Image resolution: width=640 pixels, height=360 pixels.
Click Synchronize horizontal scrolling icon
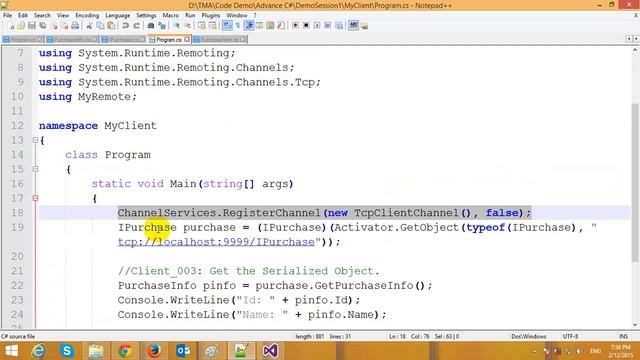point(212,26)
